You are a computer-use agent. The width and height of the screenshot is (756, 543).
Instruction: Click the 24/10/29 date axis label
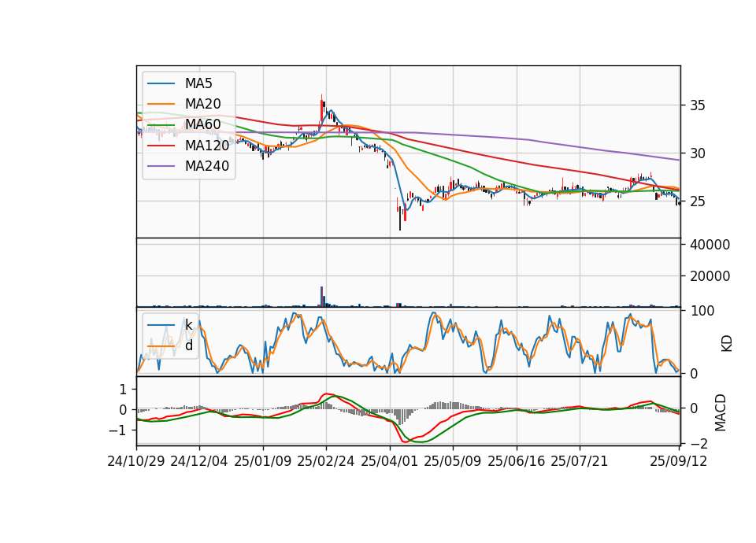[x=136, y=461]
